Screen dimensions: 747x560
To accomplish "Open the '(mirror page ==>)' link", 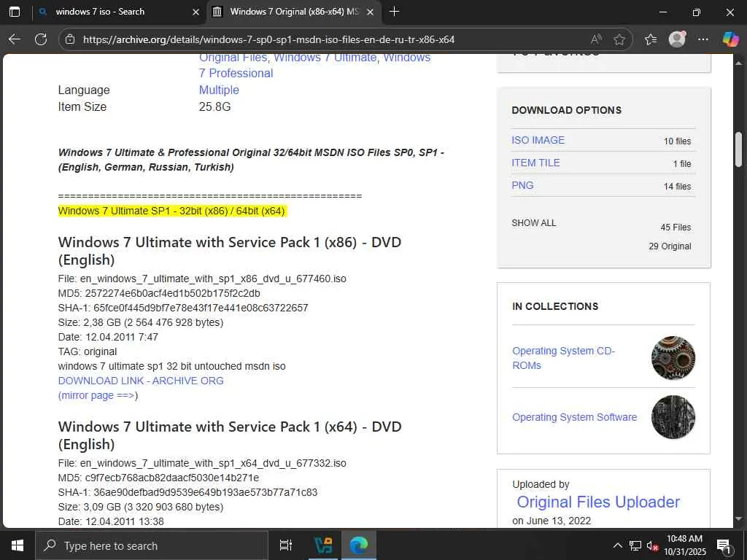I will click(98, 396).
